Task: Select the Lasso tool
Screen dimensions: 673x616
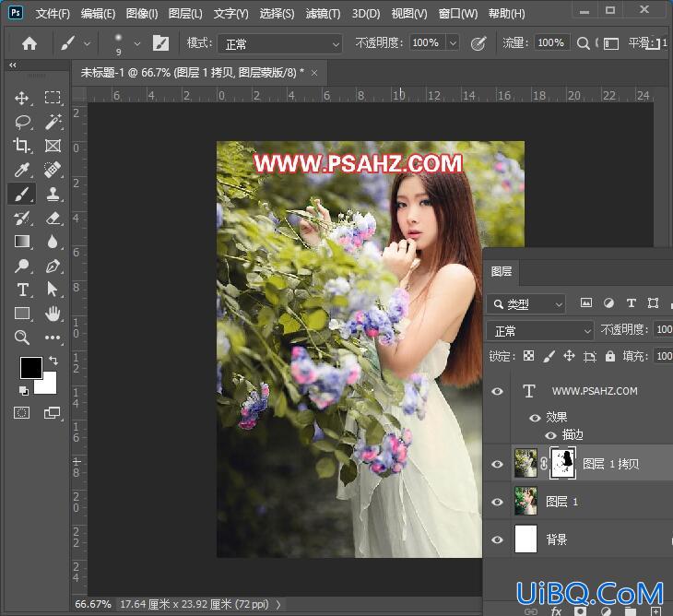Action: point(22,122)
